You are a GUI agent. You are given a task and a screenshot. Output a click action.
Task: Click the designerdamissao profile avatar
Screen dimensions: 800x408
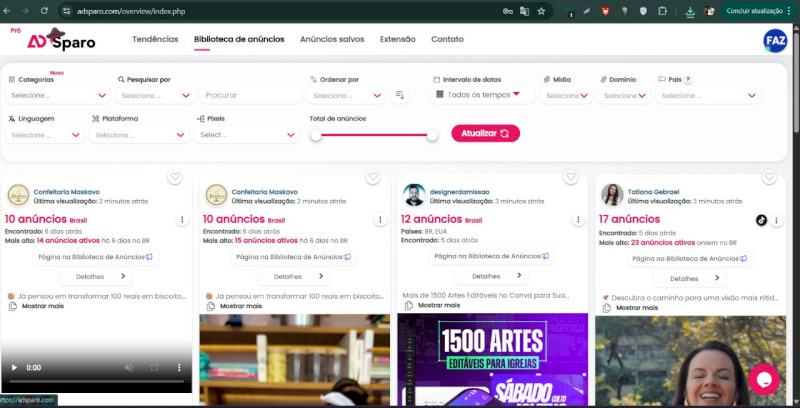click(x=414, y=195)
